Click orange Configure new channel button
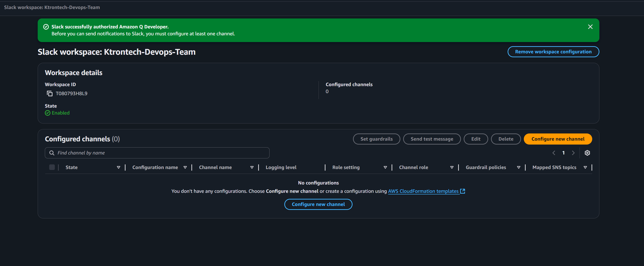644x266 pixels. tap(558, 139)
